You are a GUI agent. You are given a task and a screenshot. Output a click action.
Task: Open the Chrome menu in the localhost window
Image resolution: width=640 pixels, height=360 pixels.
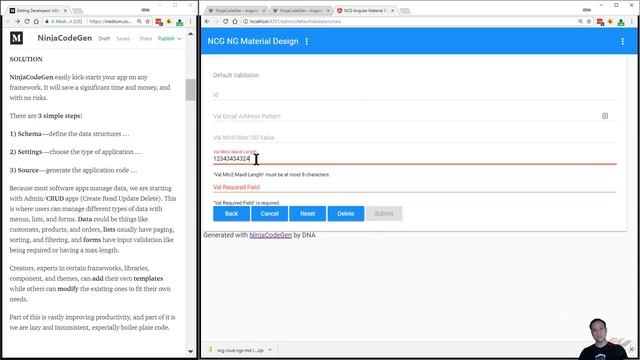[x=632, y=21]
